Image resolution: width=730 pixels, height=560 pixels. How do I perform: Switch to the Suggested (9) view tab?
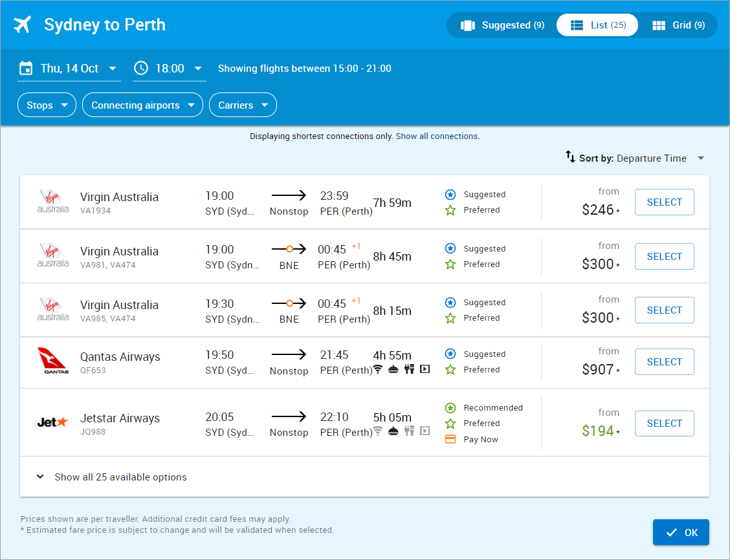click(x=502, y=25)
